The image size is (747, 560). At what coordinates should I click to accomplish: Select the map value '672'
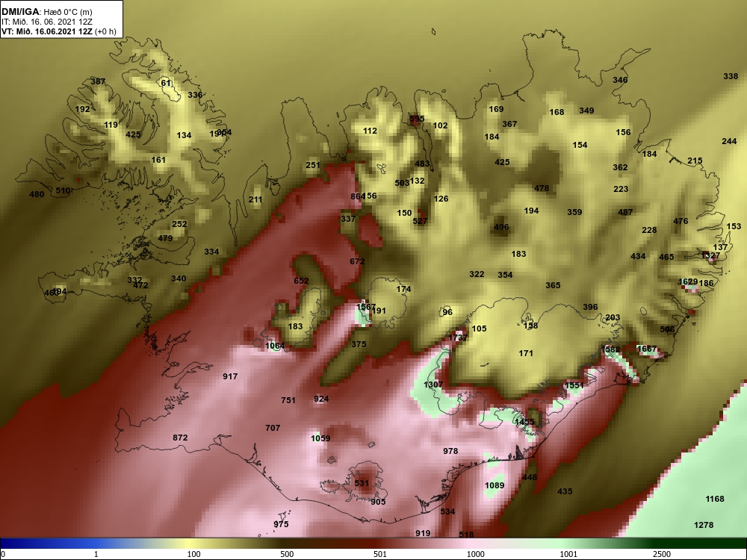[357, 261]
